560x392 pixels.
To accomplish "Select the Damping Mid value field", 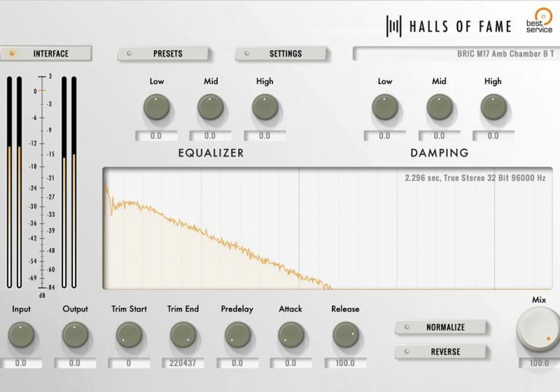I will 440,136.
